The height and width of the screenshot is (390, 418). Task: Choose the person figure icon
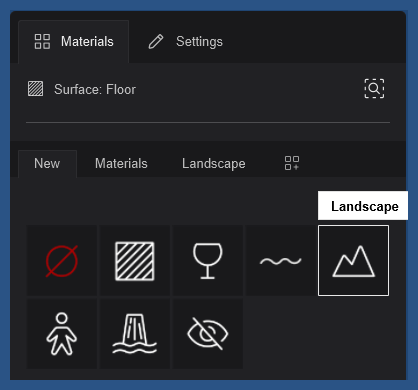coord(62,334)
